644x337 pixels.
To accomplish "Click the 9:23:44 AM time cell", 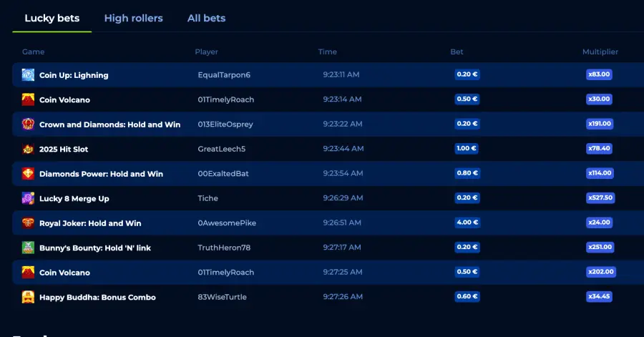I will [343, 149].
